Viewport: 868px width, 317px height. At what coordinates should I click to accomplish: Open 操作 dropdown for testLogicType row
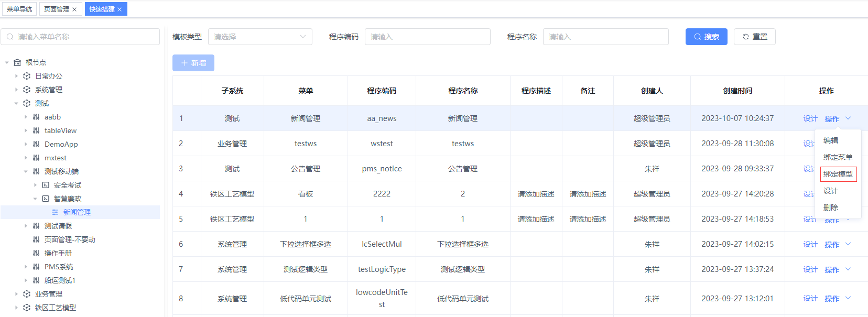click(838, 269)
